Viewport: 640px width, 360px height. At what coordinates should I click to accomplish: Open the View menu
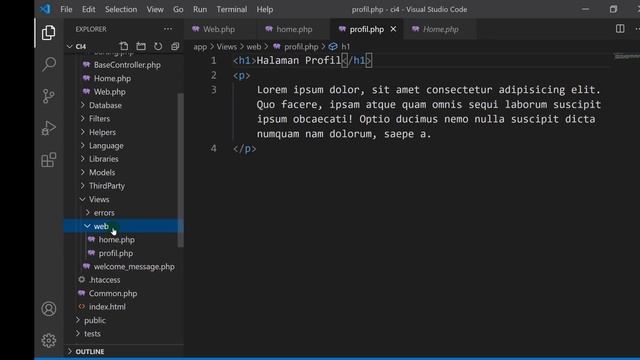pos(155,9)
